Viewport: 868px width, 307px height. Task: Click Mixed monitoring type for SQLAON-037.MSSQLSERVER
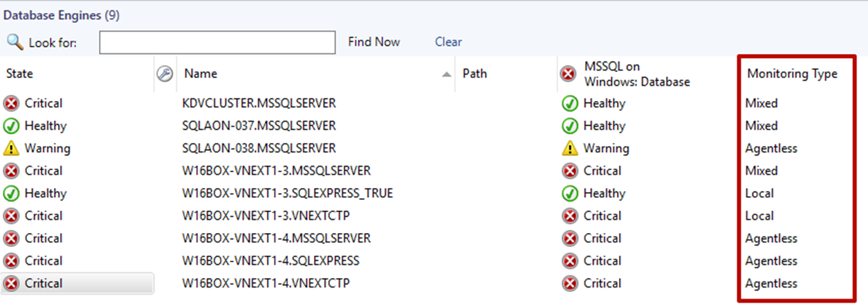761,126
